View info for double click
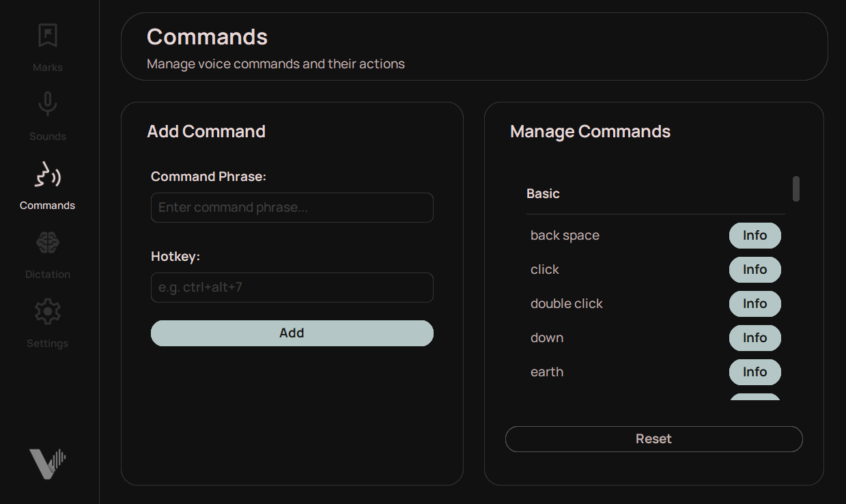The image size is (846, 504). pyautogui.click(x=755, y=303)
